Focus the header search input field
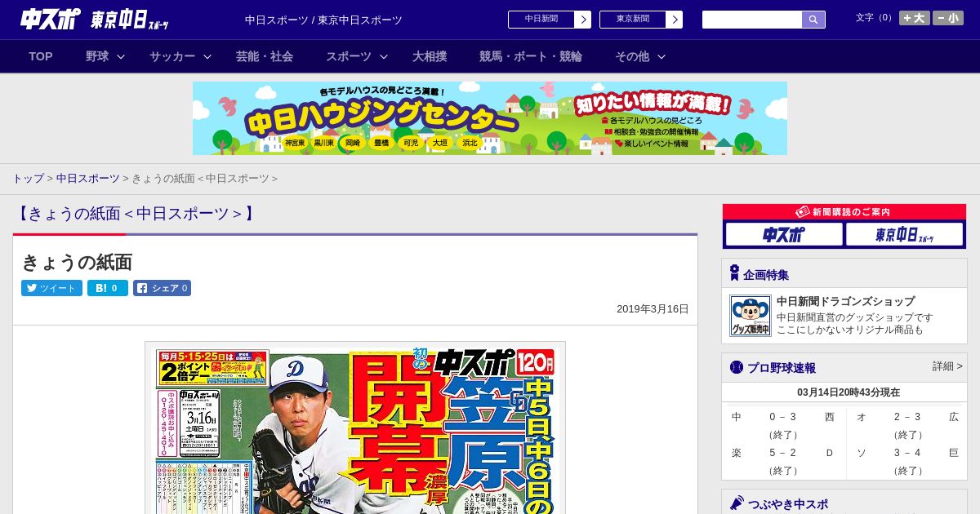This screenshot has width=980, height=514. [x=752, y=20]
